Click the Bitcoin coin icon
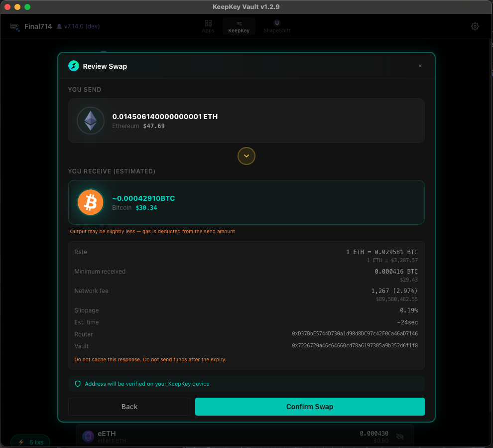 pyautogui.click(x=90, y=202)
